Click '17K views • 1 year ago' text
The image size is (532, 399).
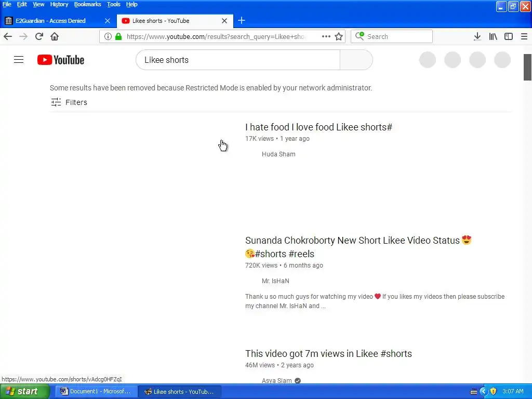277,138
